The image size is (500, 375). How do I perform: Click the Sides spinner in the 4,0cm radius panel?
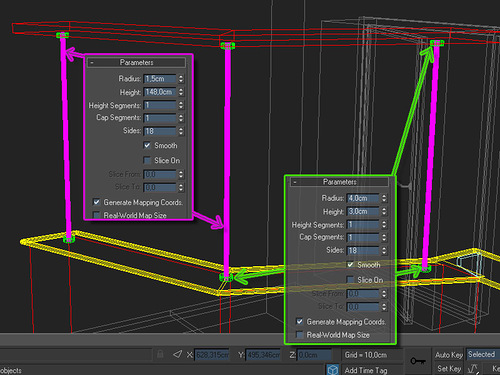[x=384, y=250]
